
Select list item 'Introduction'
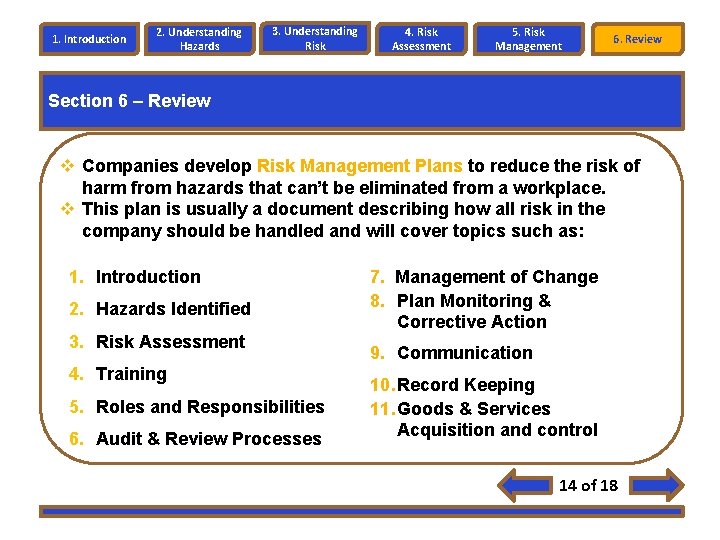[x=148, y=277]
